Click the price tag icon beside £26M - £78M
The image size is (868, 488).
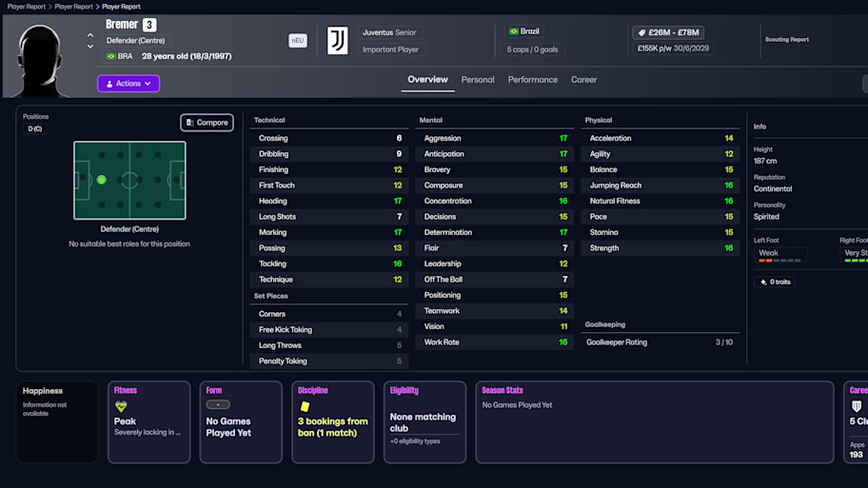tap(641, 32)
